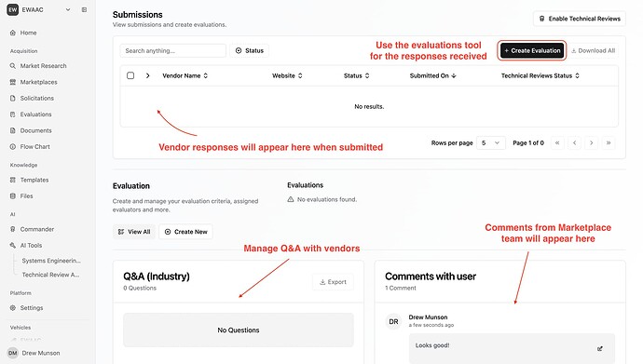Click the Commander icon in the sidebar

click(13, 229)
